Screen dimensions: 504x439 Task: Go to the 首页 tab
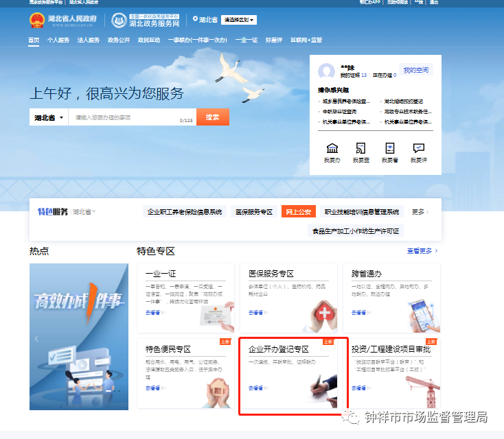[34, 40]
